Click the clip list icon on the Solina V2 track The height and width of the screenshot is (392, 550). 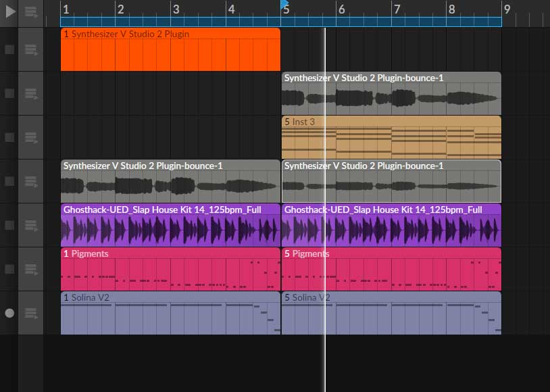pyautogui.click(x=30, y=313)
